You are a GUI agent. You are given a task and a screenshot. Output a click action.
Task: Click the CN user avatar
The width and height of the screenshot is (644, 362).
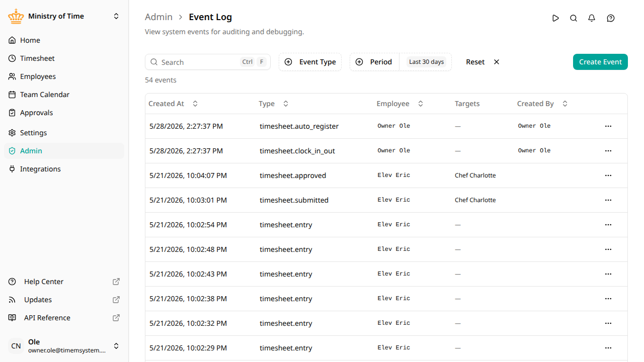[16, 346]
